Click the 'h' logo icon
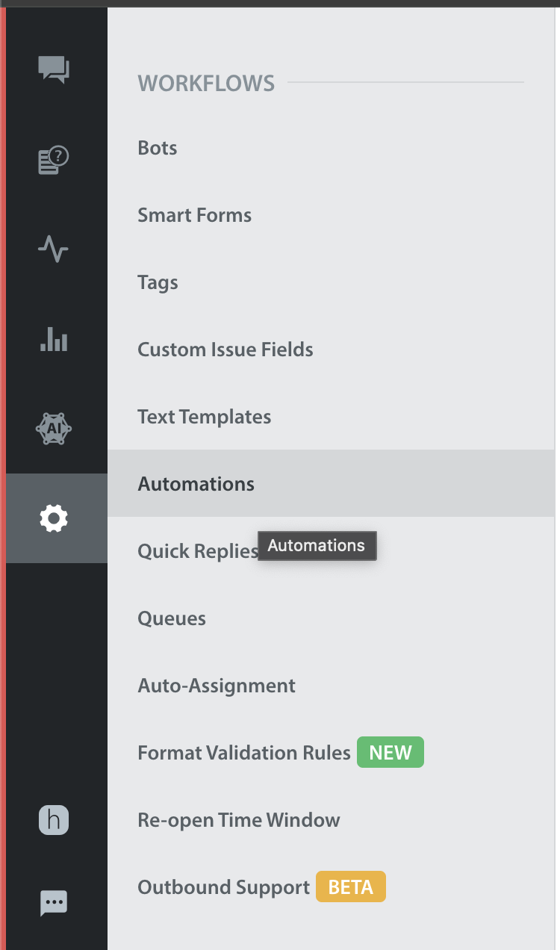Viewport: 560px width, 950px height. 54,820
